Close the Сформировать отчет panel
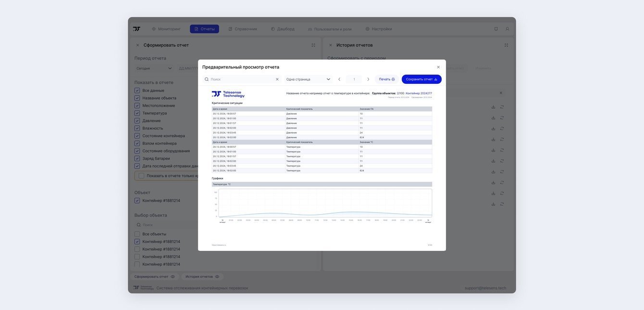The width and height of the screenshot is (644, 310). click(137, 45)
